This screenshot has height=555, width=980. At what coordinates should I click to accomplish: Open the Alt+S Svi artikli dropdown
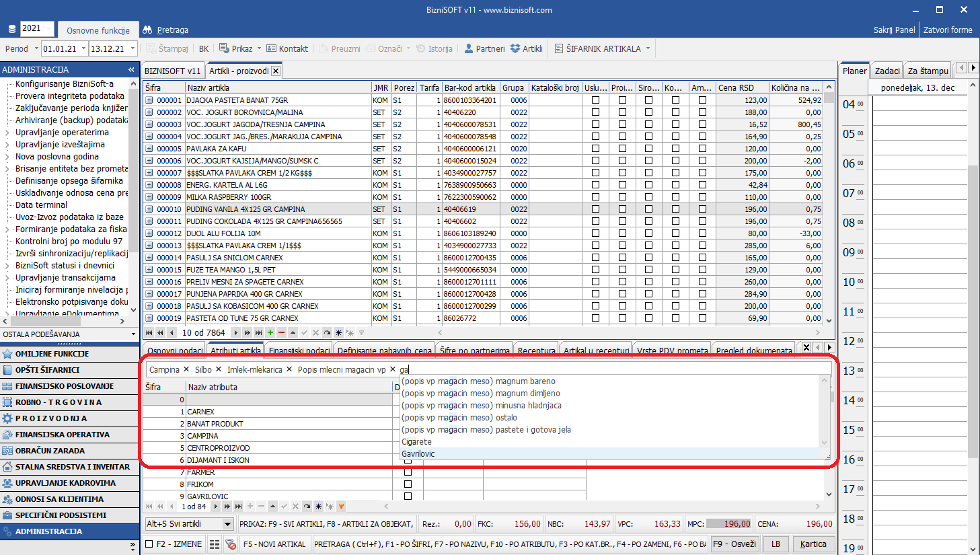tap(227, 524)
